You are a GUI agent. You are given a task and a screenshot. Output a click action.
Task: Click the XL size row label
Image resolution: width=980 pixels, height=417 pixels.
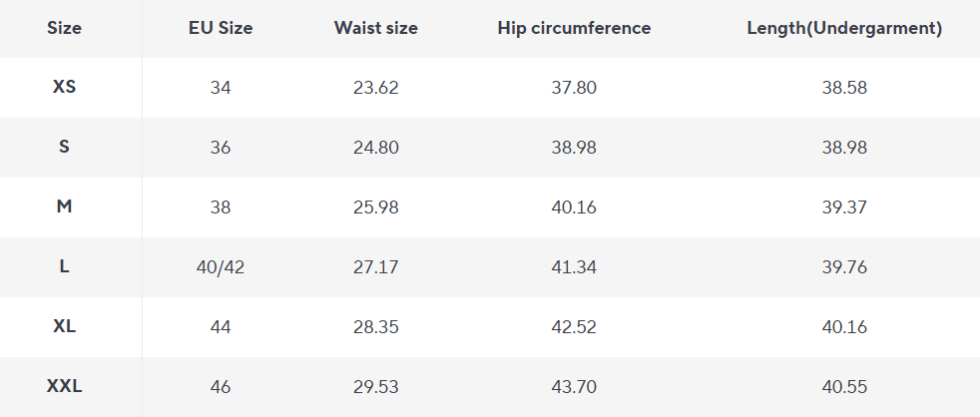coord(64,326)
